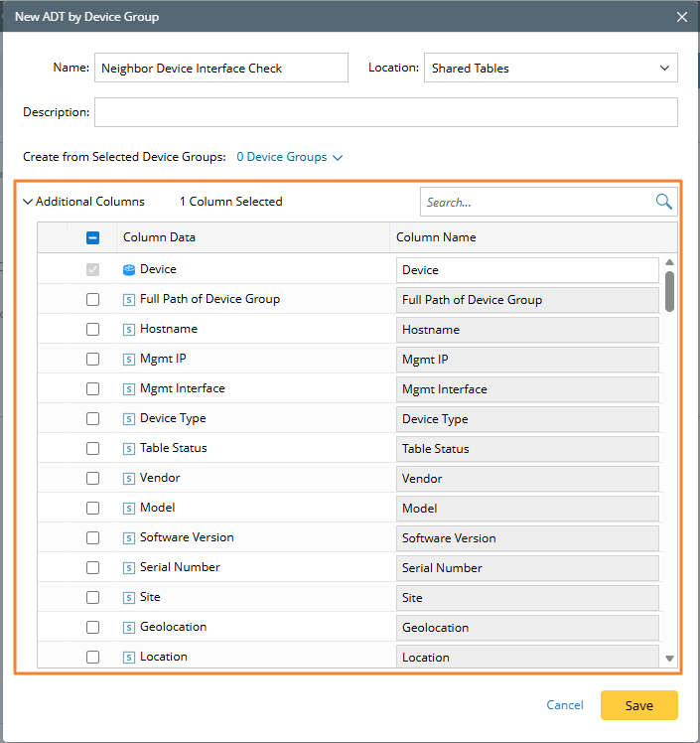Enable the Hostname column checkbox

[x=92, y=329]
